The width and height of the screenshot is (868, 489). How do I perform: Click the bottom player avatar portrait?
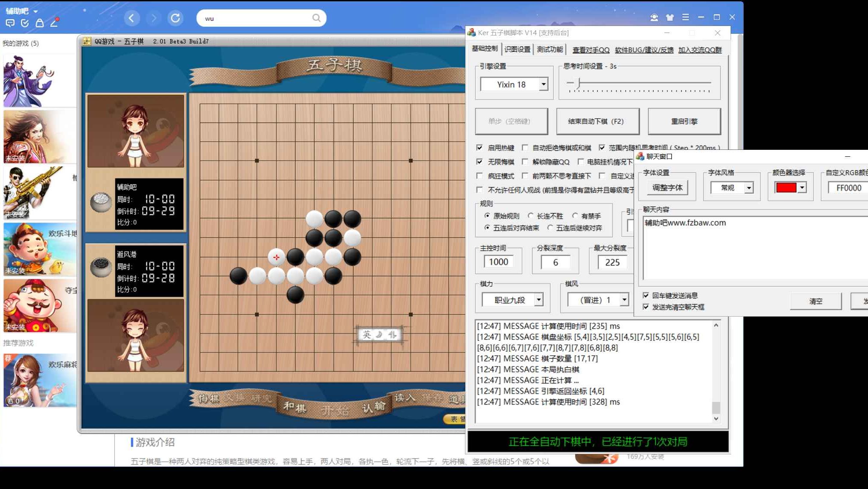pos(136,335)
